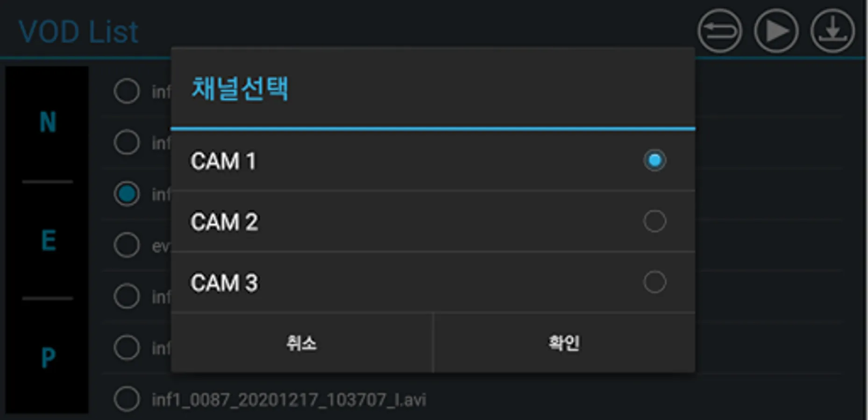The height and width of the screenshot is (420, 868).
Task: Select the CAM 2 radio button
Action: pos(655,221)
